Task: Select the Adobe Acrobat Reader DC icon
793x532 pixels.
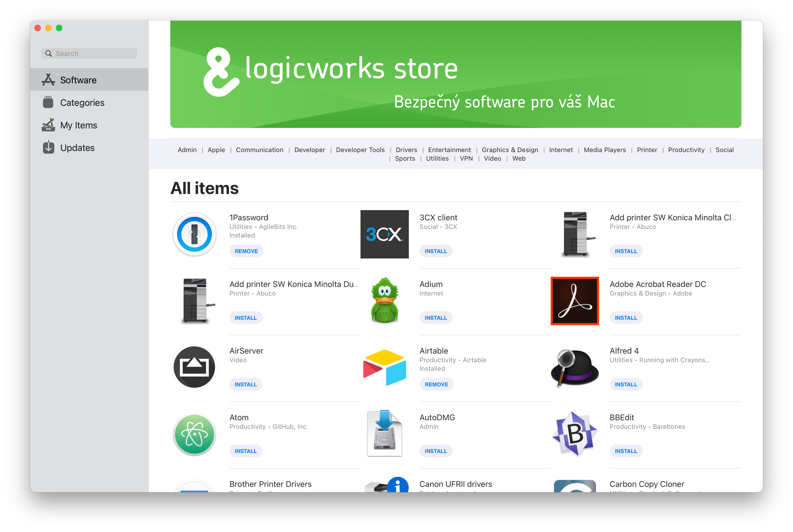Action: [x=575, y=301]
